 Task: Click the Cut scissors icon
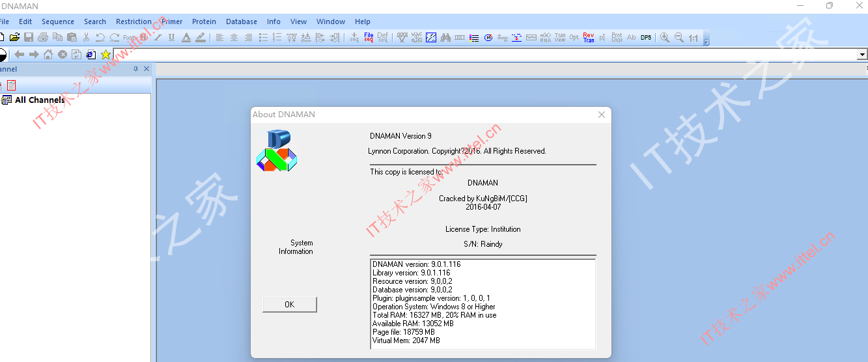(x=86, y=38)
